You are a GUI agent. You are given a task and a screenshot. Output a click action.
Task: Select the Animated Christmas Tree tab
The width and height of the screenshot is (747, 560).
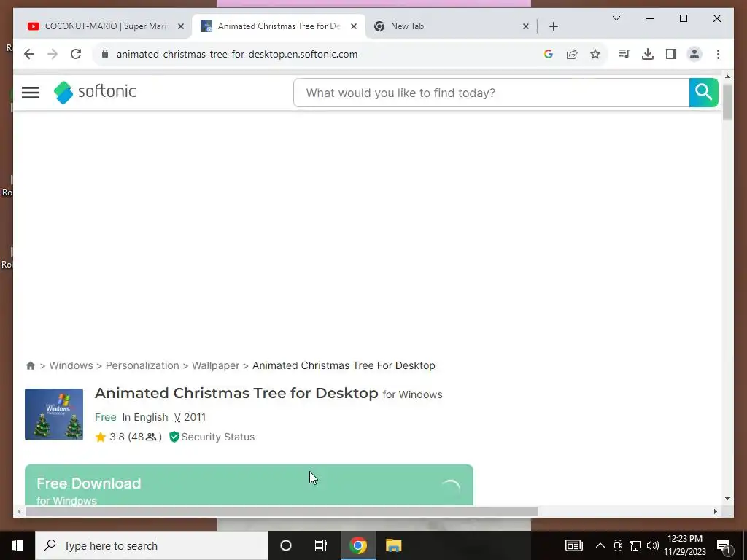point(279,26)
